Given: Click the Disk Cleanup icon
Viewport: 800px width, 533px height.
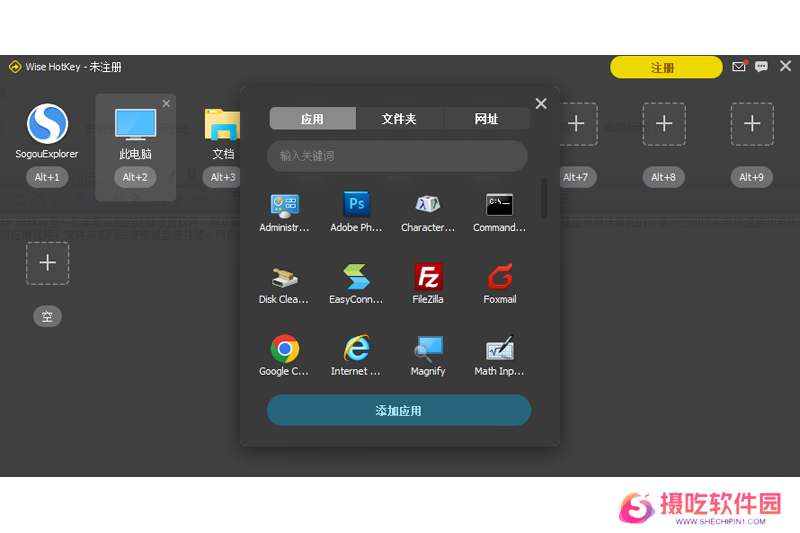Looking at the screenshot, I should (284, 277).
